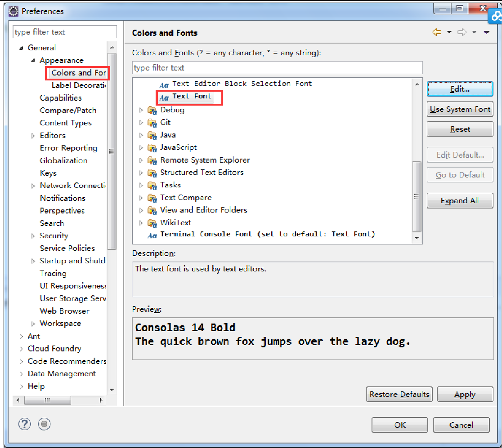This screenshot has width=502, height=448.
Task: Select Colors and Fonts in the tree
Action: tap(78, 73)
